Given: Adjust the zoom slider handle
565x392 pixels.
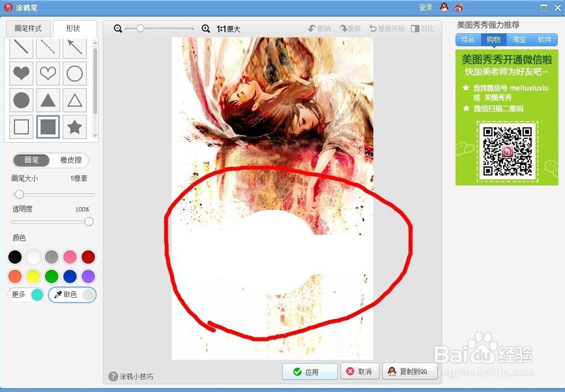Looking at the screenshot, I should point(140,28).
